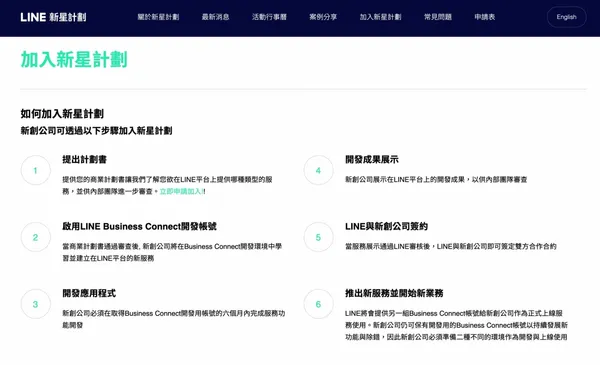Click the 開發成果展示 step title
Image resolution: width=600 pixels, height=365 pixels.
[372, 160]
